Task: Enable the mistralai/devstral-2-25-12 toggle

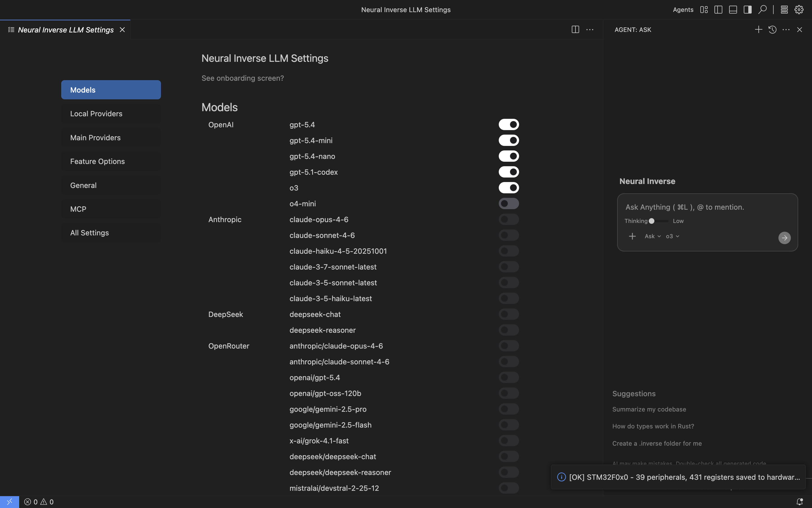Action: click(509, 488)
